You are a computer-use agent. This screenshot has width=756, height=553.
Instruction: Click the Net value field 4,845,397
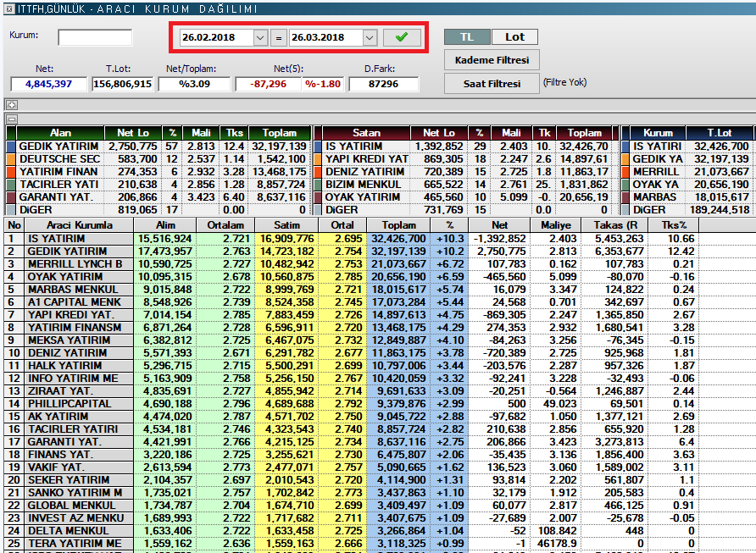click(48, 84)
